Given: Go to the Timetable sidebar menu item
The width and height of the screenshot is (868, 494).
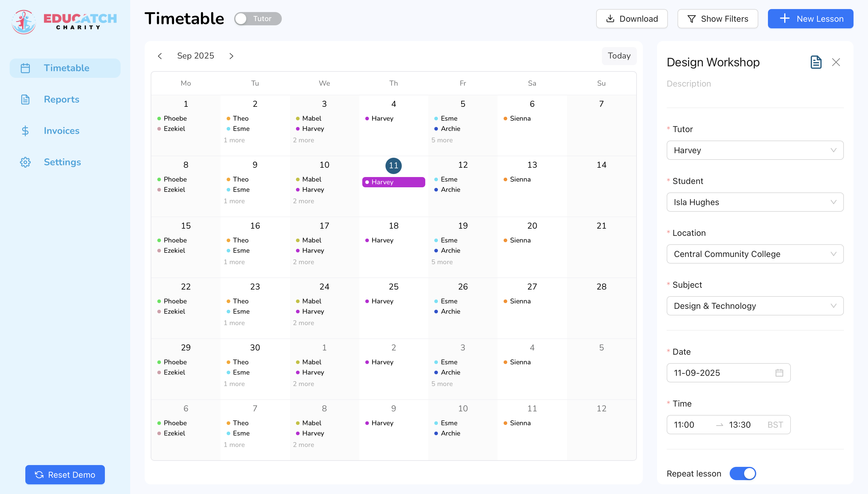Looking at the screenshot, I should [x=65, y=68].
